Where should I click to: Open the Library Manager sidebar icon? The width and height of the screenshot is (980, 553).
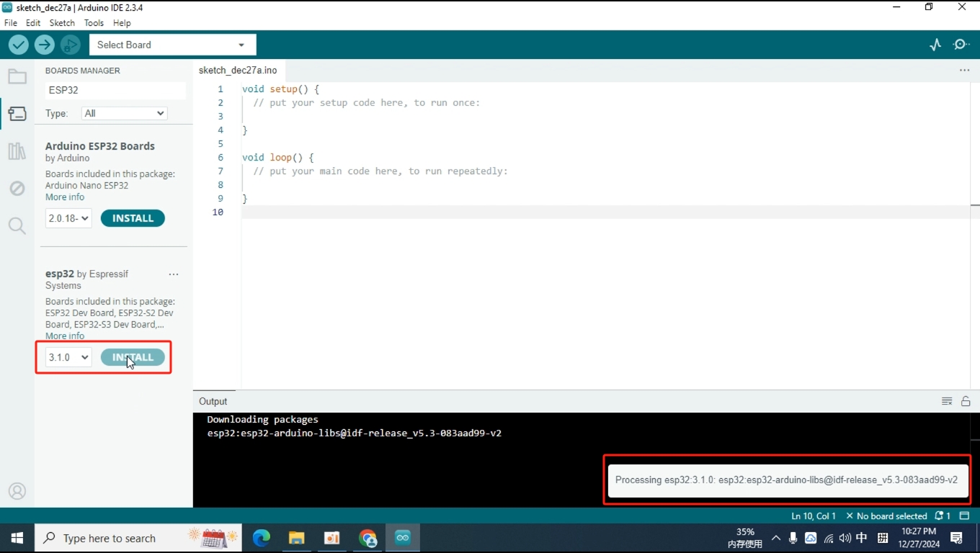coord(17,151)
